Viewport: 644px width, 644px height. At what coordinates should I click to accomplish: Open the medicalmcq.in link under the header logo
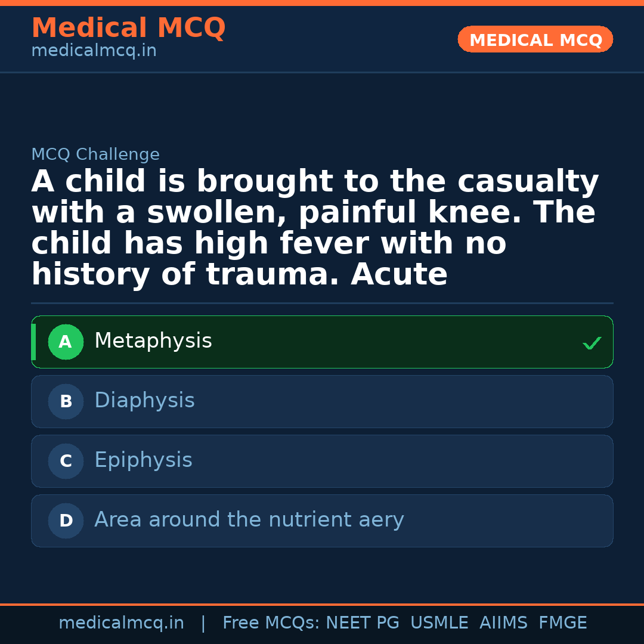94,51
